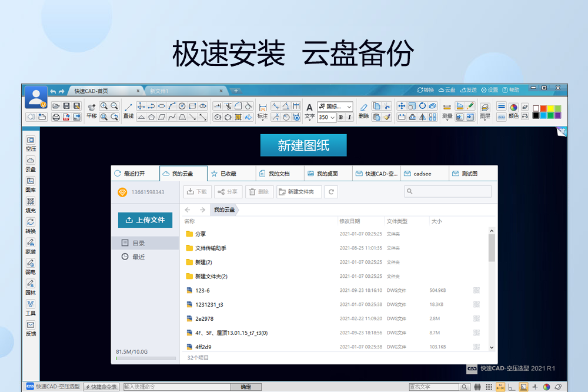Expand the 图层 layer menu arrow
Viewport: 588px width, 392px height.
485,121
